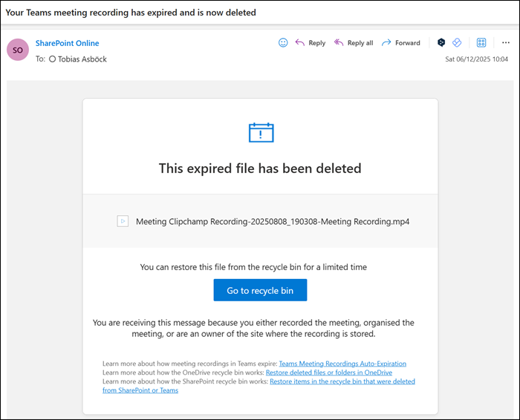The image size is (520, 420).
Task: Open the apps grid icon
Action: pyautogui.click(x=481, y=42)
